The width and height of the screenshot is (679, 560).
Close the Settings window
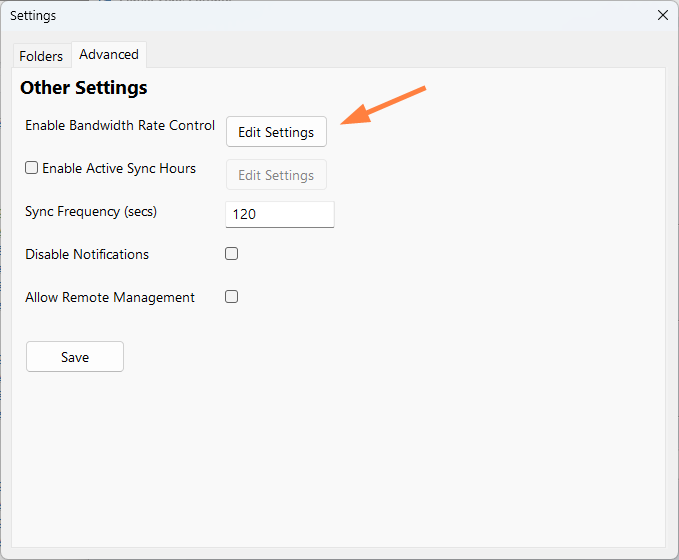click(662, 15)
